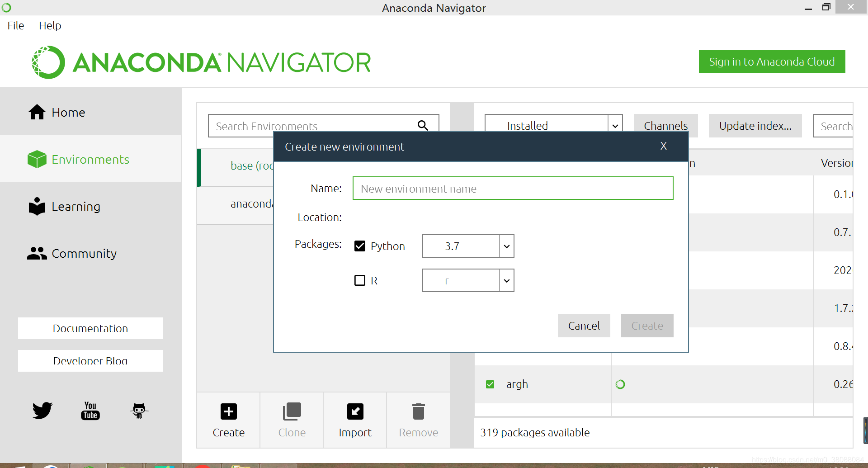Open the Developer Blog button
Image resolution: width=868 pixels, height=468 pixels.
point(90,361)
